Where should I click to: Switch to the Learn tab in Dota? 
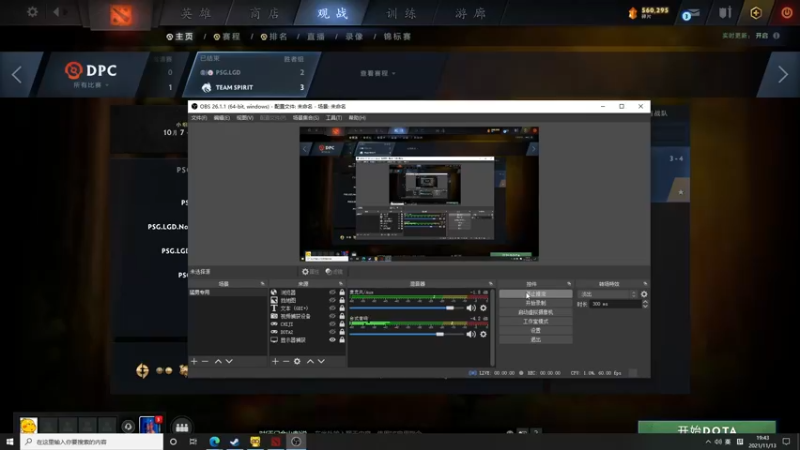click(x=402, y=13)
